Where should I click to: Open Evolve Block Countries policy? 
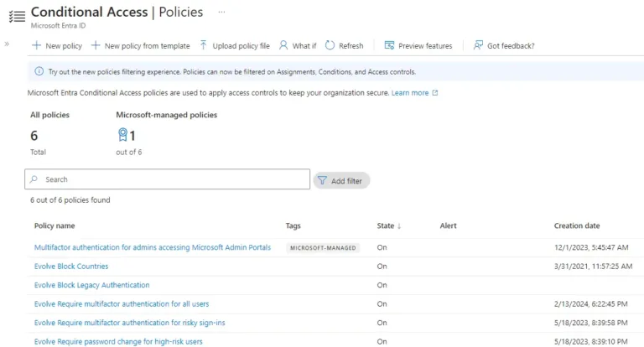(71, 266)
